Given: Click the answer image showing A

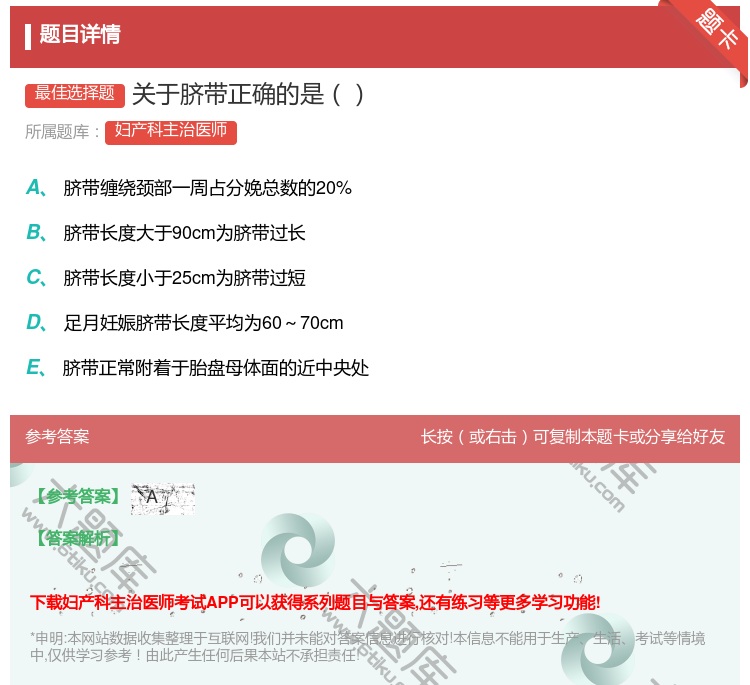Looking at the screenshot, I should [x=163, y=499].
